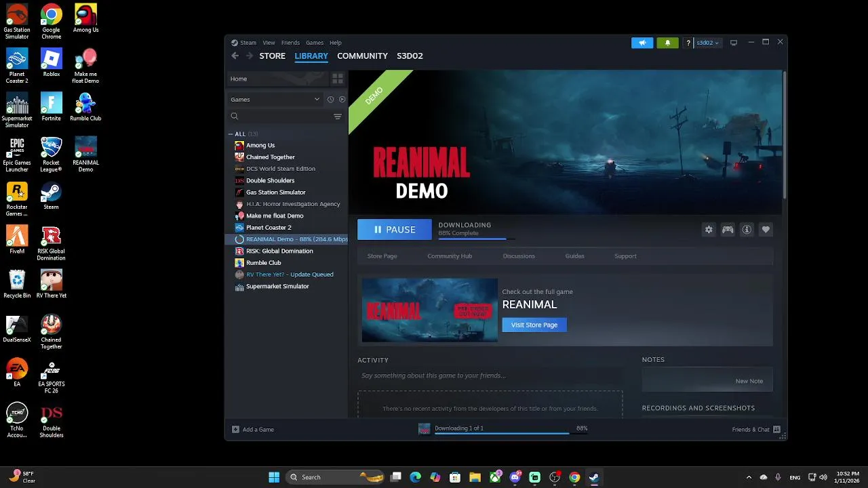Click the activity 'Say something' input field
Image resolution: width=868 pixels, height=488 pixels.
490,375
